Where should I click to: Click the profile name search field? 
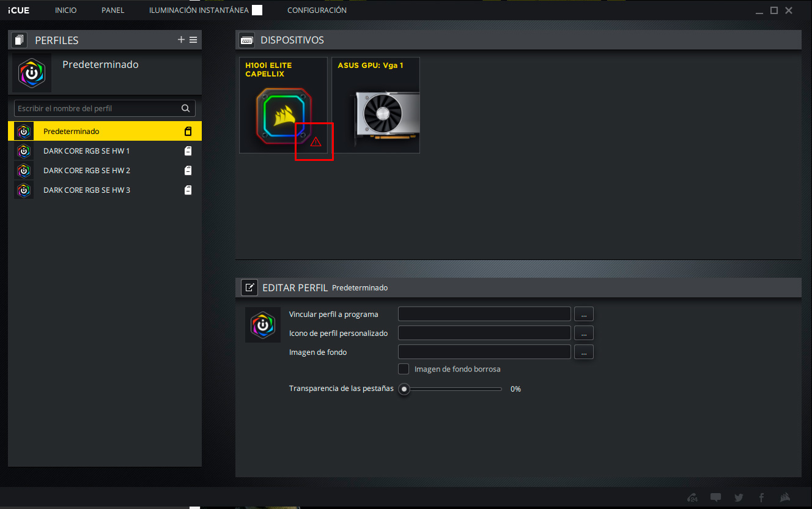[105, 108]
